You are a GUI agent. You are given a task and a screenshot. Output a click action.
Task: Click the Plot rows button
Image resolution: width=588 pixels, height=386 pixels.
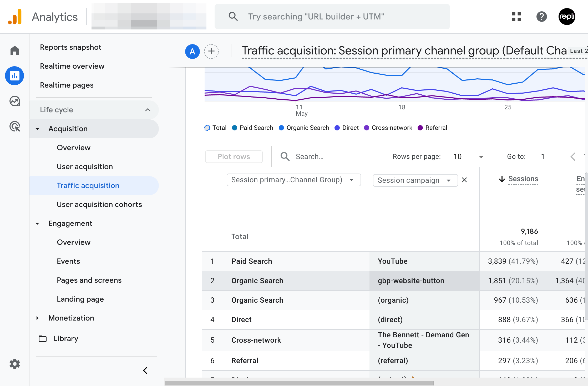[x=234, y=157]
